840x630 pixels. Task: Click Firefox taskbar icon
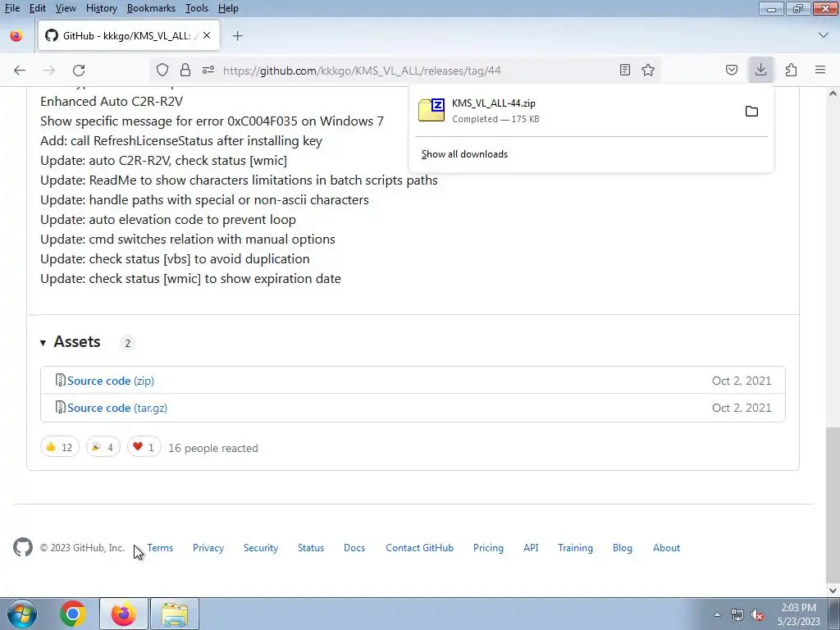pyautogui.click(x=124, y=614)
